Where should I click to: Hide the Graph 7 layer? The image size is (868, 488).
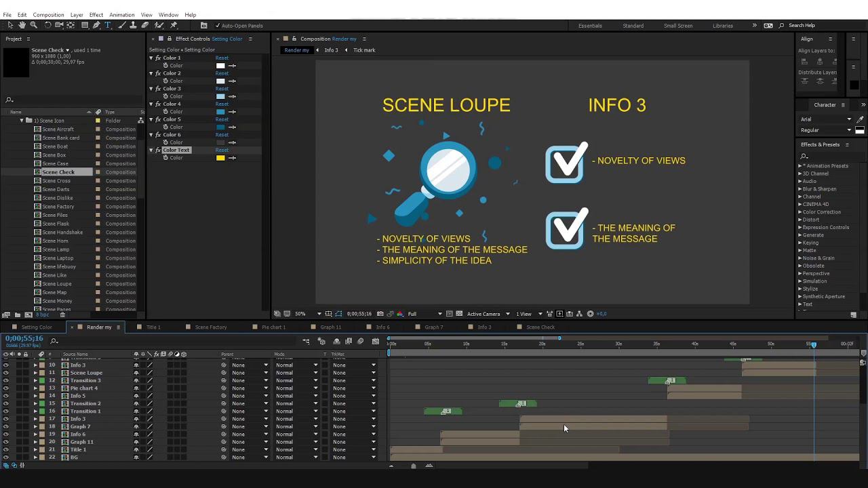(x=6, y=426)
